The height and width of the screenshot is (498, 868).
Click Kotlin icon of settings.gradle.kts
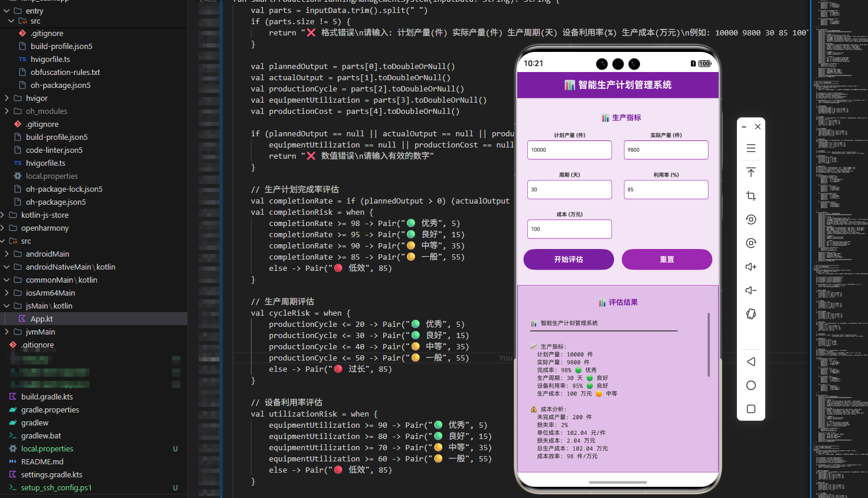[13, 474]
